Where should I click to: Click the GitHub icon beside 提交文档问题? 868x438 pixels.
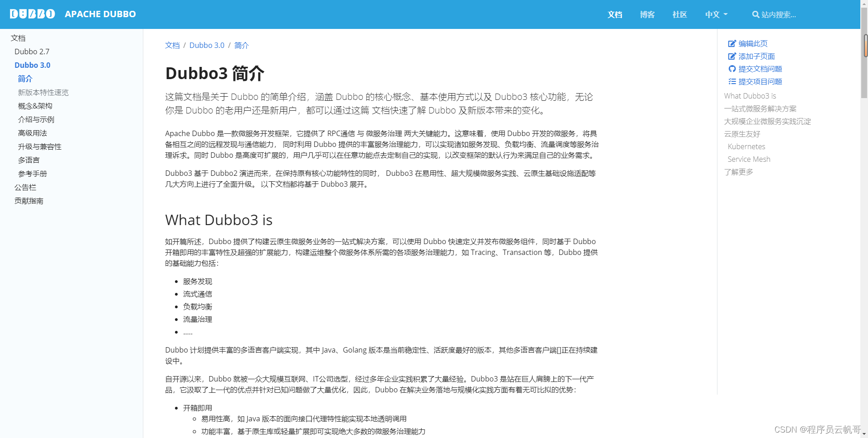coord(732,69)
